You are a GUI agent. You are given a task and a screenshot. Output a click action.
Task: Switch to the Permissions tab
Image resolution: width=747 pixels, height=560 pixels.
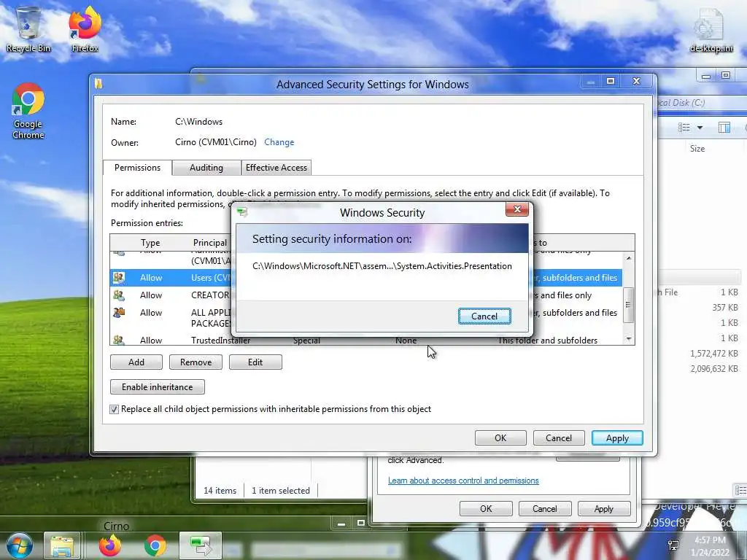coord(137,168)
